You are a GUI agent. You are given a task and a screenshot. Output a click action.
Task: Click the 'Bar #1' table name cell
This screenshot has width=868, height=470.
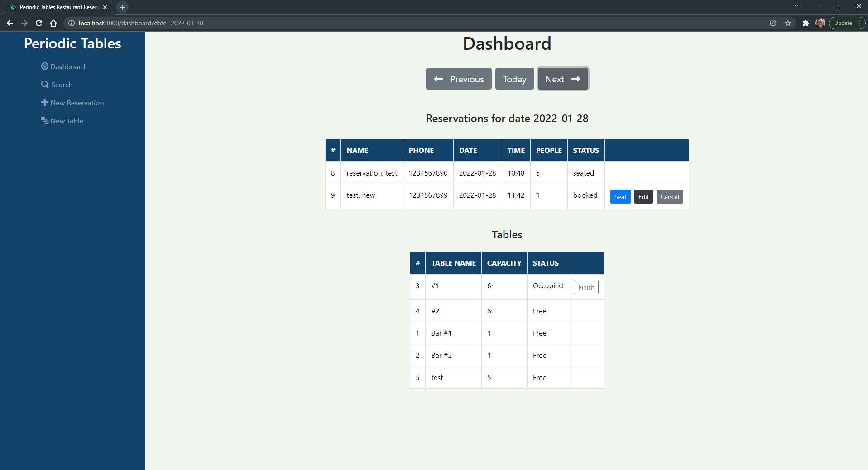[x=453, y=333]
